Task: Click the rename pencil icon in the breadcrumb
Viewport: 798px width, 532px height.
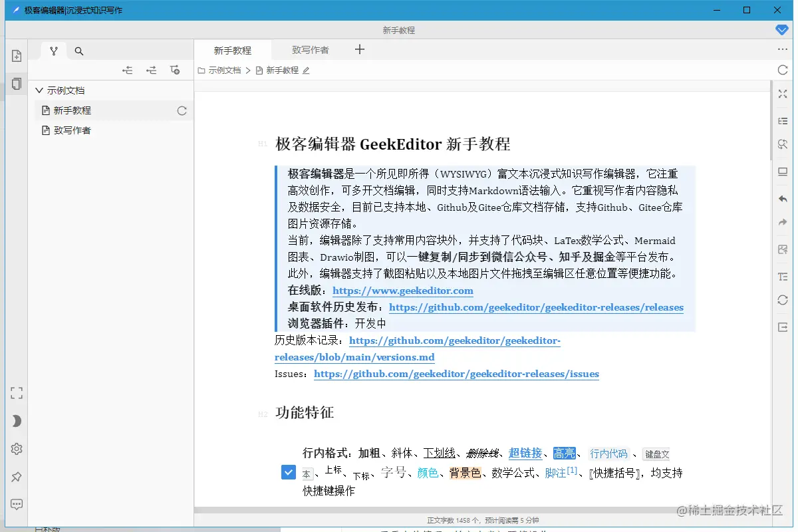Action: tap(306, 70)
